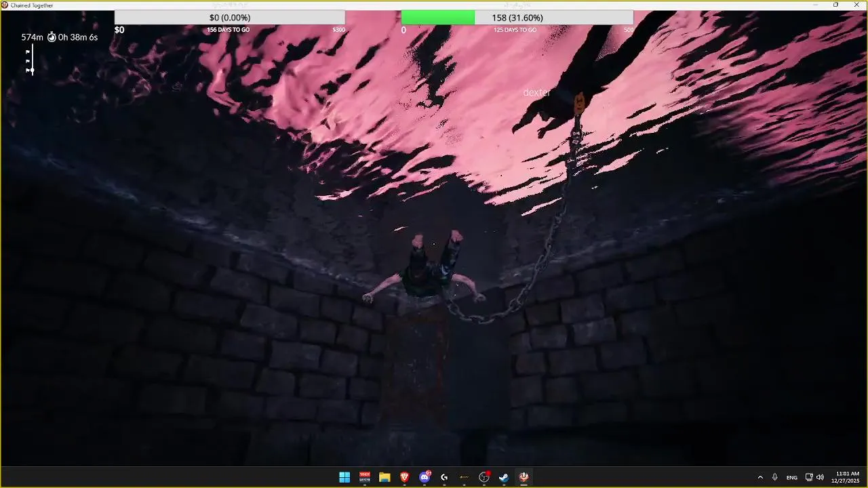Switch the ENG input language indicator
Screen dimensions: 868x488
791,477
